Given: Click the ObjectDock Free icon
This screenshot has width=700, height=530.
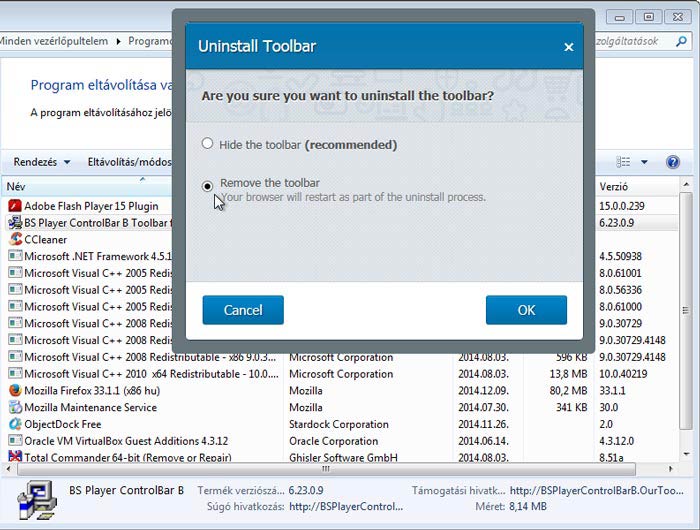Looking at the screenshot, I should (15, 424).
